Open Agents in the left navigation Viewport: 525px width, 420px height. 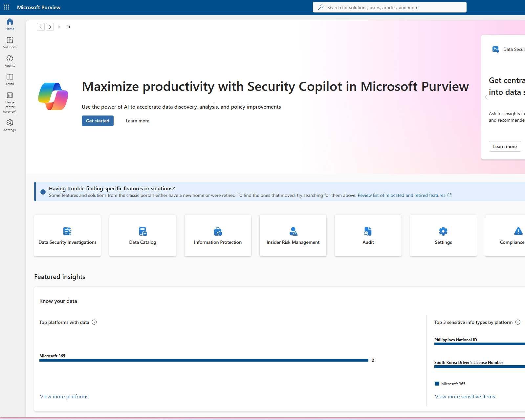10,61
